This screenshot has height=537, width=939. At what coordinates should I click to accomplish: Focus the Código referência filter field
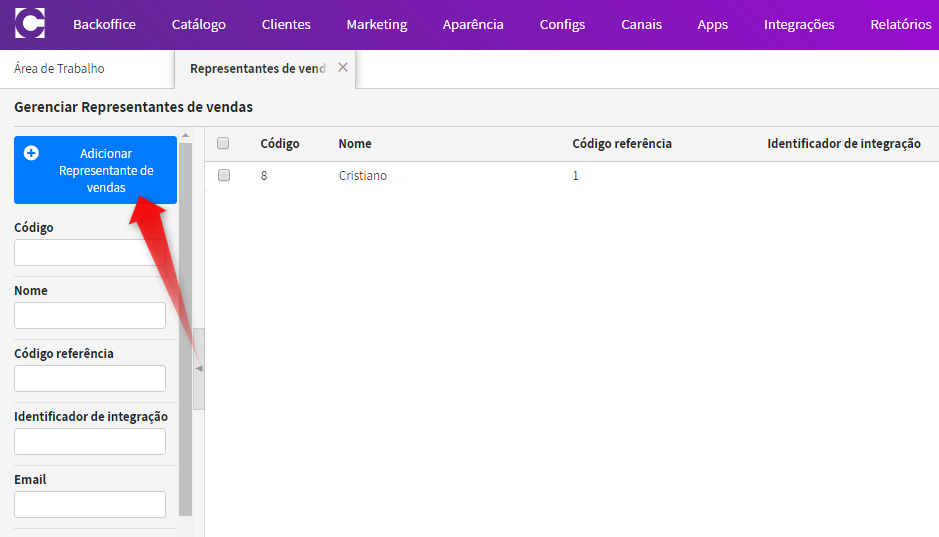coord(90,378)
